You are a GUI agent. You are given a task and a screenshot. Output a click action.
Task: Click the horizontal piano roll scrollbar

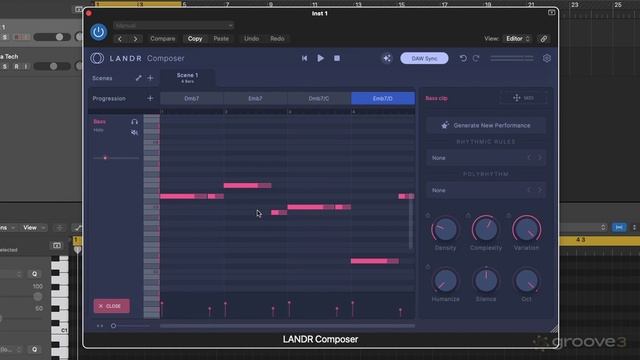287,326
